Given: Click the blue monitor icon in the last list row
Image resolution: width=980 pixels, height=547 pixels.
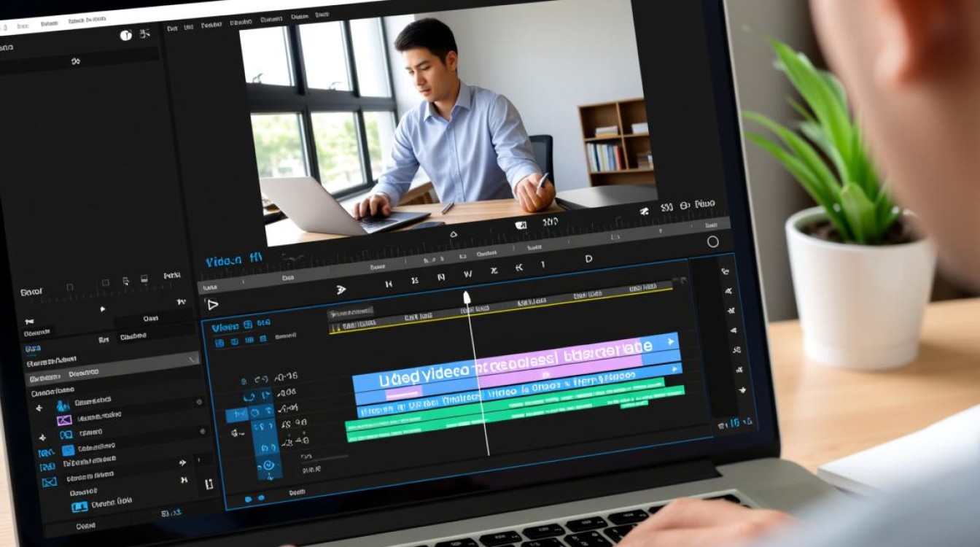Looking at the screenshot, I should 79,506.
